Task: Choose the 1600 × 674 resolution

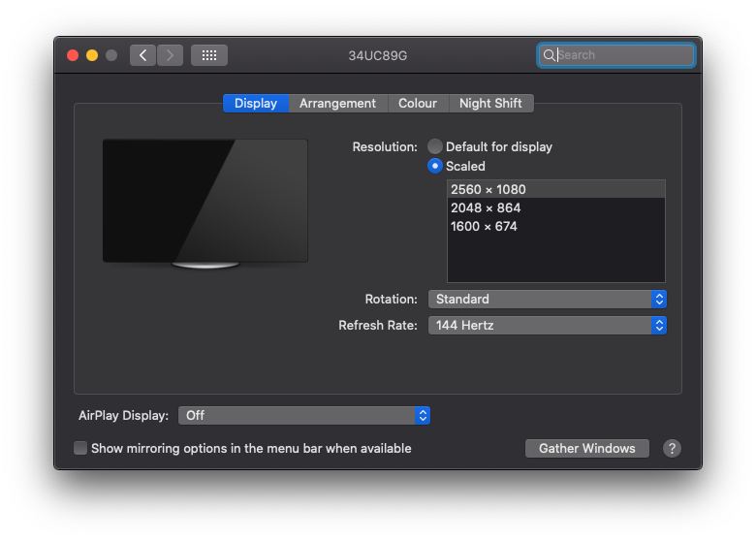Action: tap(556, 227)
